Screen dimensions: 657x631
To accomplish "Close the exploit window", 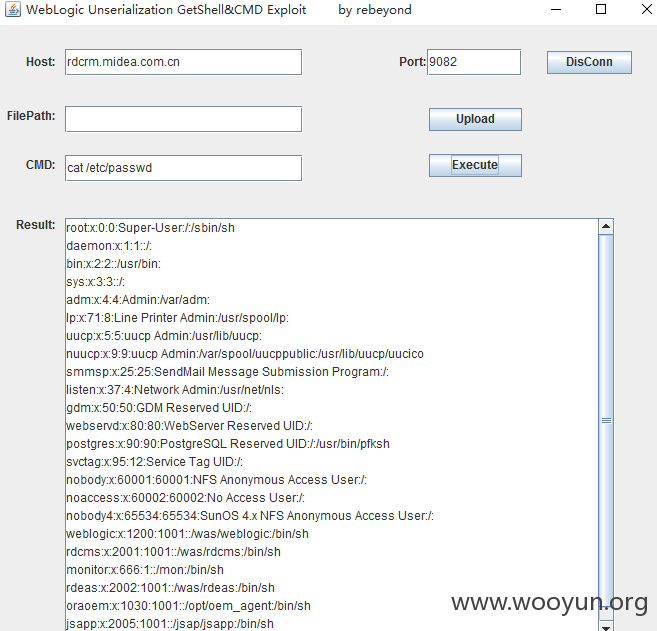I will 647,9.
